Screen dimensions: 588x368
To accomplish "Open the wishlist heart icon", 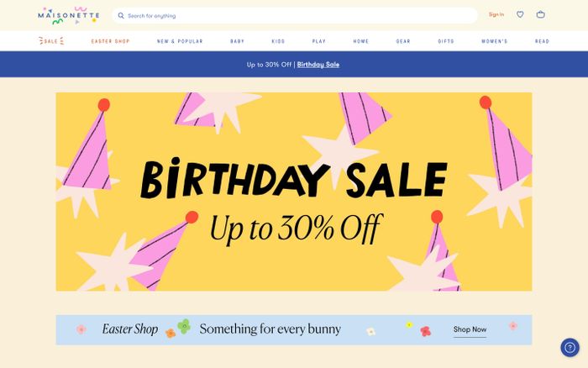I will click(520, 14).
